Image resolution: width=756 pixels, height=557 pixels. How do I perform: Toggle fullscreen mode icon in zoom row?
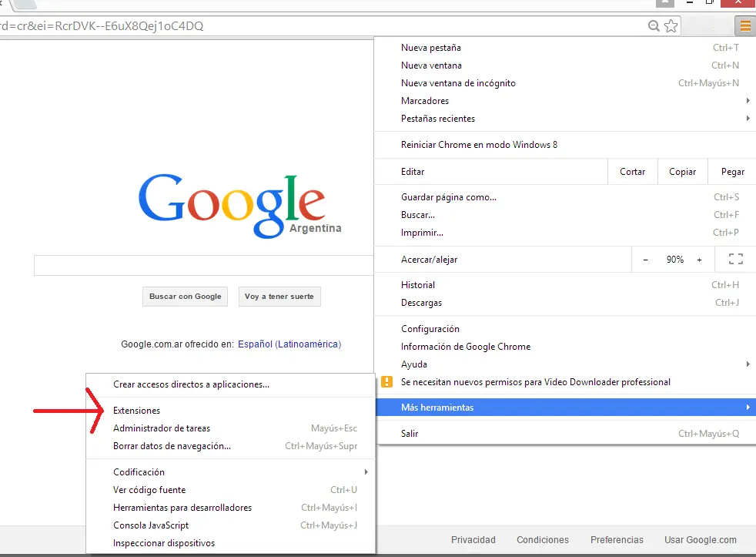(x=736, y=259)
